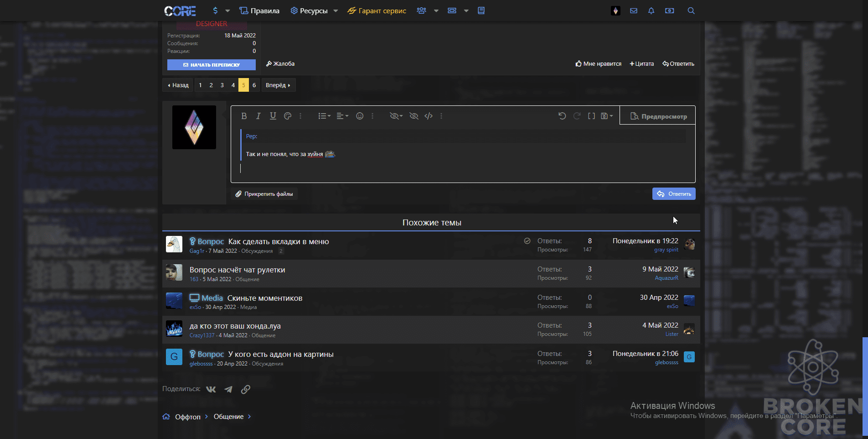The image size is (868, 439).
Task: Insert a code block
Action: (429, 116)
